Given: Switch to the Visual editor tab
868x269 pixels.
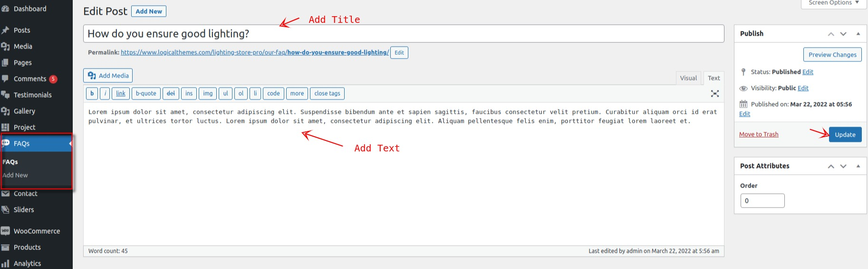Looking at the screenshot, I should (x=688, y=78).
